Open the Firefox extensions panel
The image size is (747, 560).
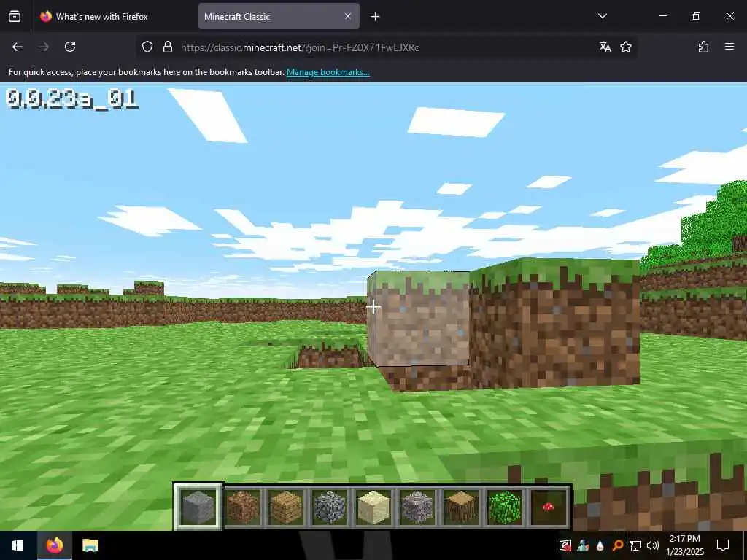pyautogui.click(x=703, y=47)
